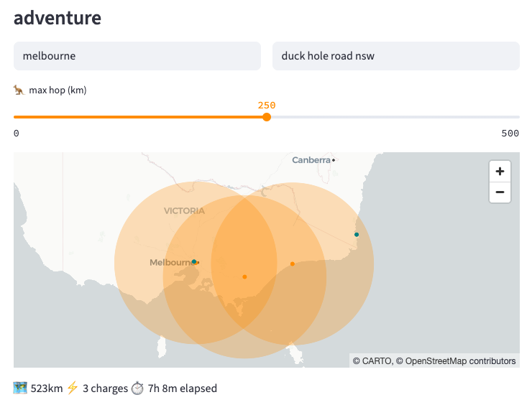Image resolution: width=532 pixels, height=405 pixels.
Task: Click the teal Melbourne start marker
Action: point(194,261)
